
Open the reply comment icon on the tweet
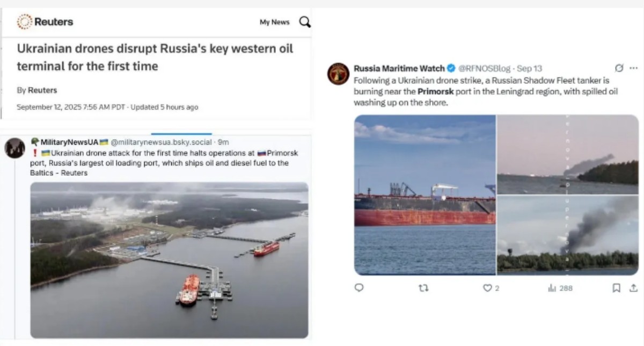coord(359,287)
